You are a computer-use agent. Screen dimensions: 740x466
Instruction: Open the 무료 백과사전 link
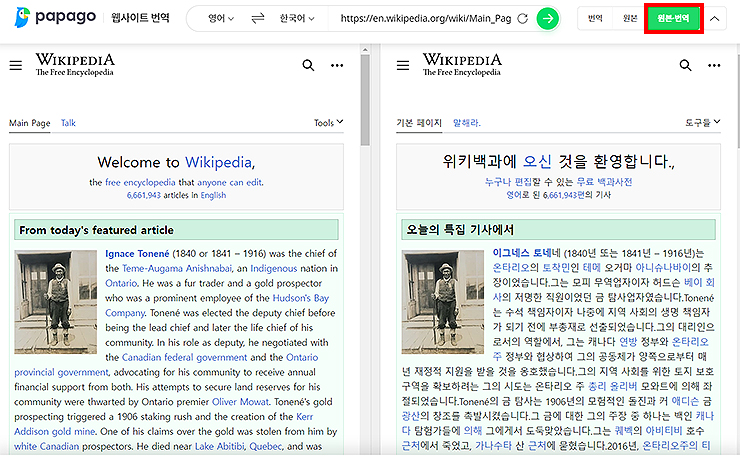click(x=605, y=182)
